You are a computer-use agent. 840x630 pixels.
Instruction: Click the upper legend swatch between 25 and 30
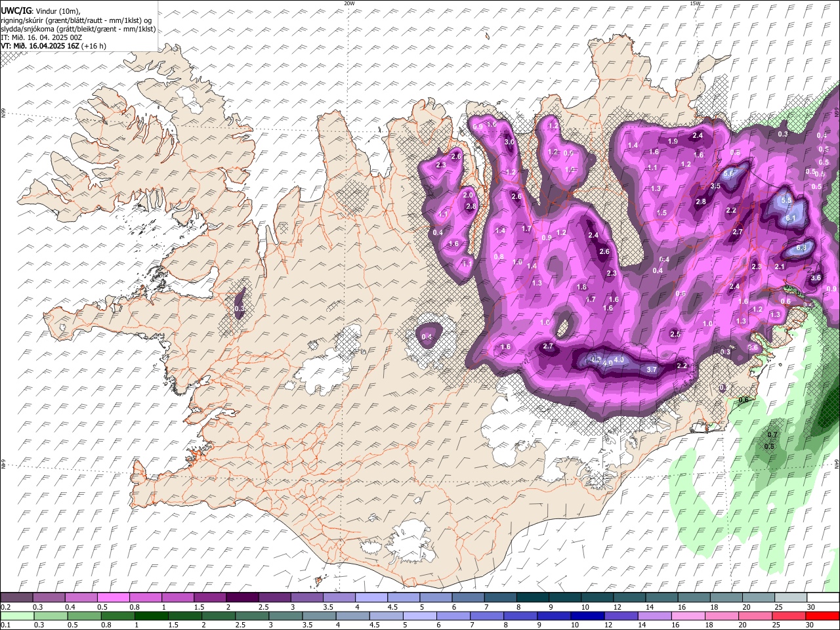tap(791, 598)
